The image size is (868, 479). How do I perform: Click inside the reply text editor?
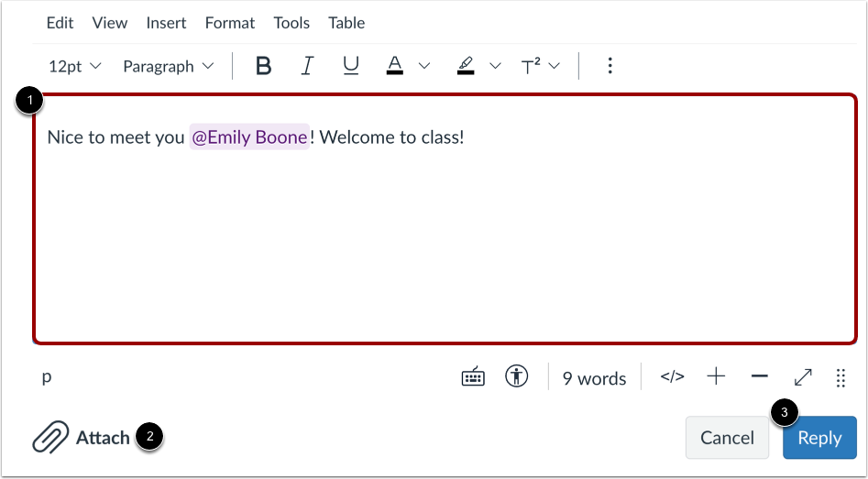445,219
